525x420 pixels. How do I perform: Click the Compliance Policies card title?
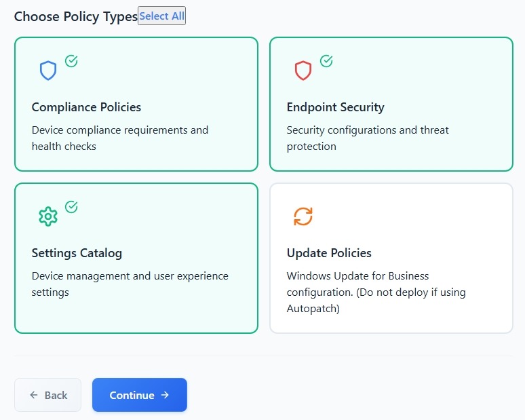(86, 107)
